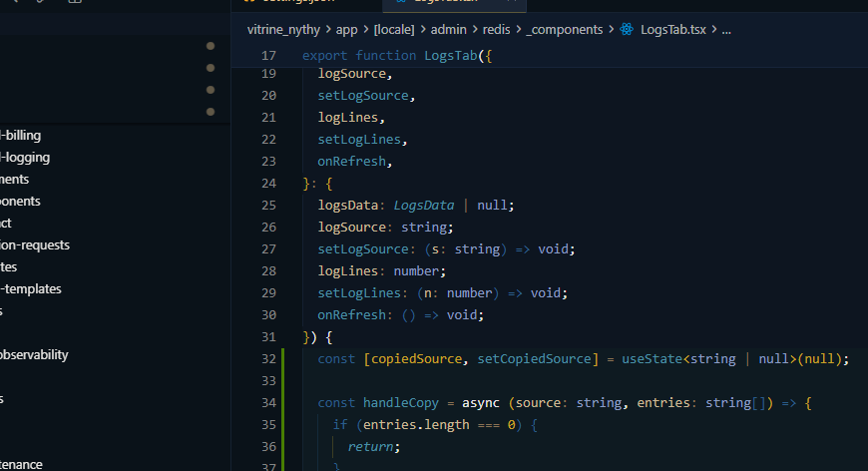The image size is (868, 471).
Task: Place cursor on 'setLogLines,' at line 22
Action: click(x=362, y=140)
